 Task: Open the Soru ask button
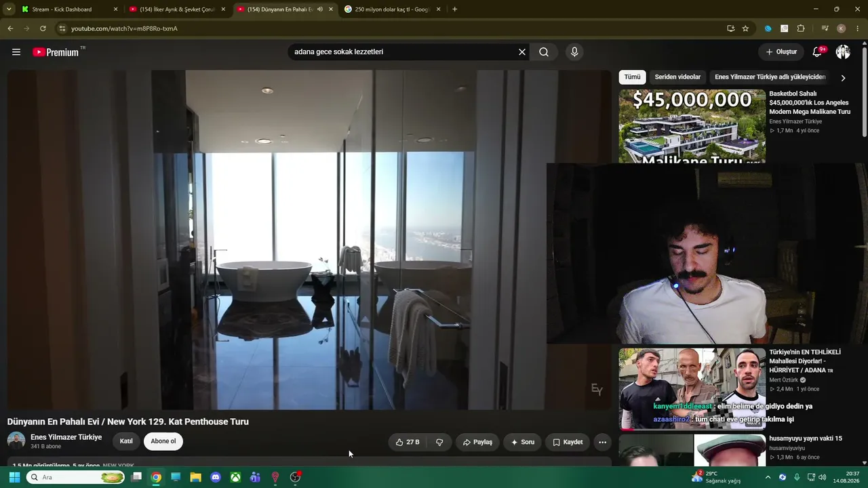[x=523, y=443]
